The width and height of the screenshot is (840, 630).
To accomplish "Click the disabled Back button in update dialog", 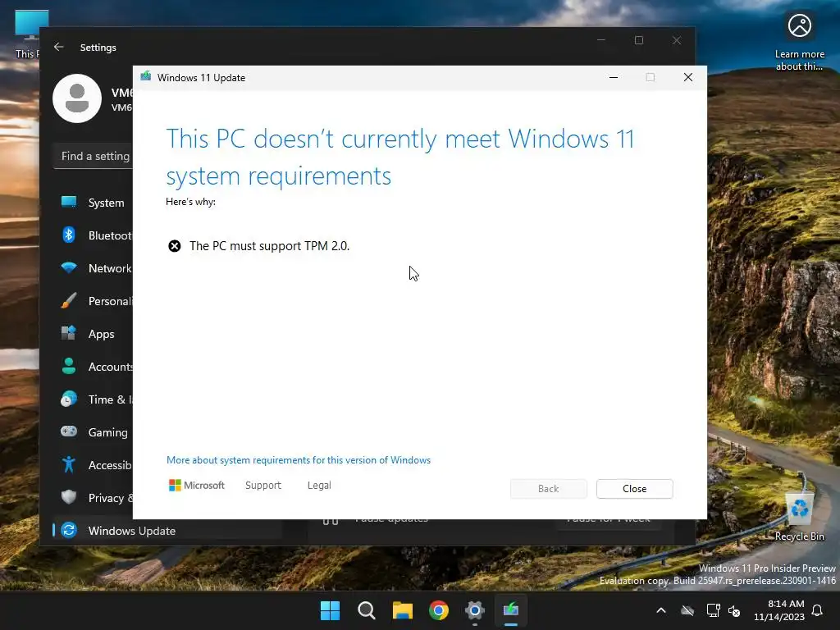I will 548,489.
